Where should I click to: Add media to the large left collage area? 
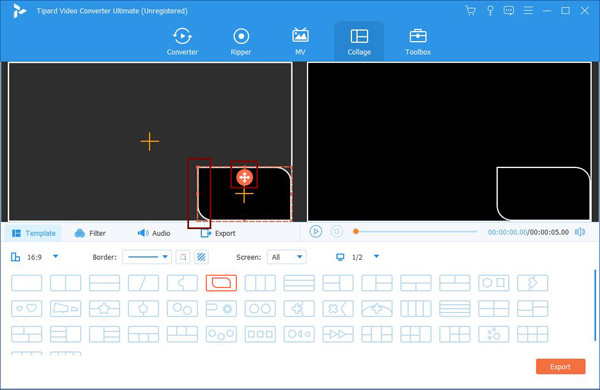pos(150,142)
